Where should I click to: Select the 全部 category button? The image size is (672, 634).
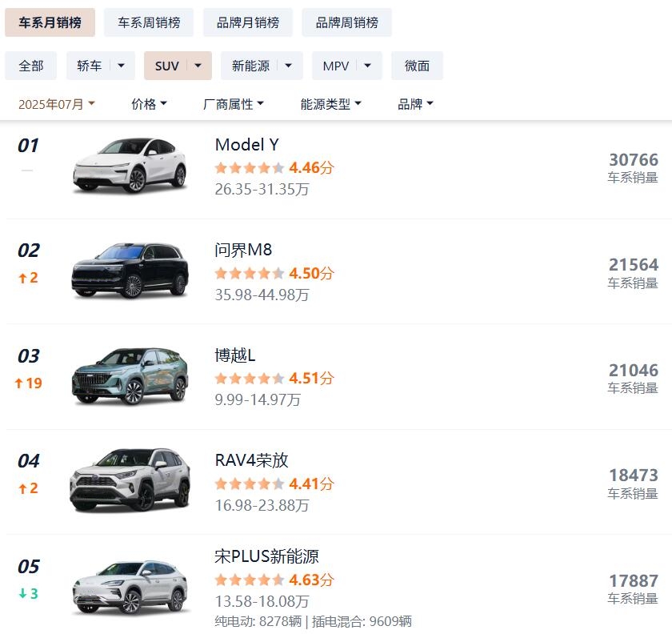31,66
